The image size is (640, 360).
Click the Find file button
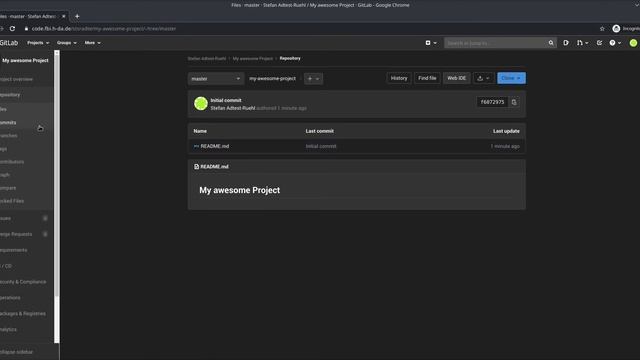[427, 78]
